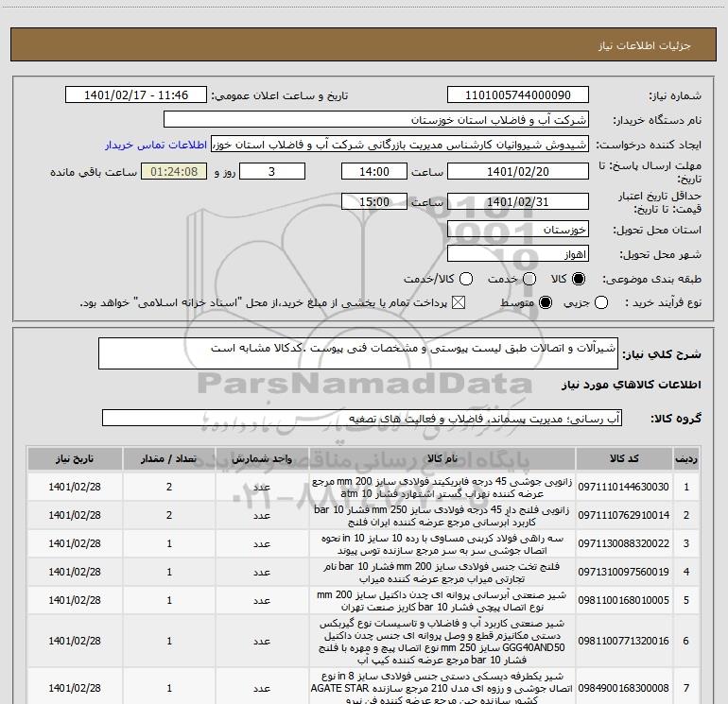This screenshot has width=728, height=704.
Task: Click the تعداد / مقدار column header
Action: (x=169, y=458)
